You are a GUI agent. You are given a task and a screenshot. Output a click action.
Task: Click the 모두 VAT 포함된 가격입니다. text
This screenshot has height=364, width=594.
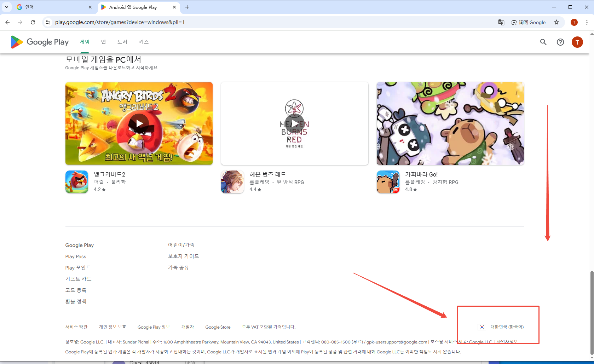pyautogui.click(x=269, y=327)
